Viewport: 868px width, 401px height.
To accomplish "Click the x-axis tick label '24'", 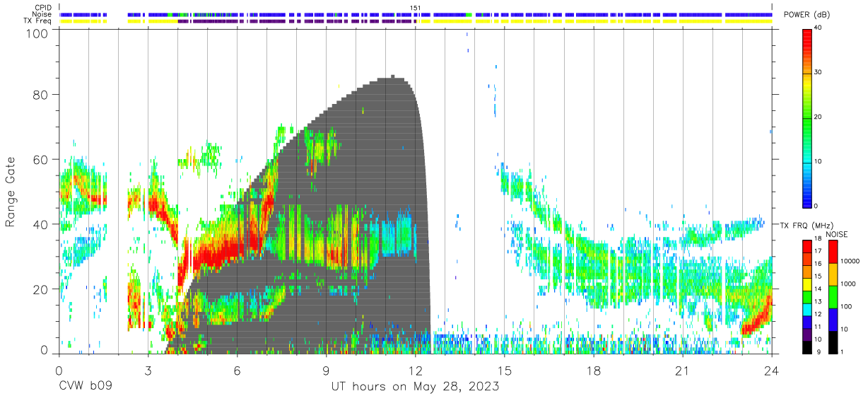I will pyautogui.click(x=772, y=371).
